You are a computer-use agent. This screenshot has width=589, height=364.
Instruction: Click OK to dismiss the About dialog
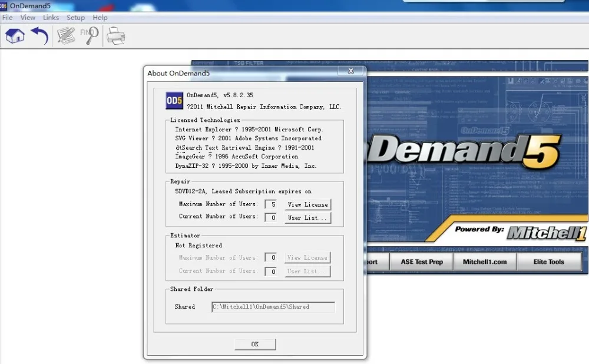pos(255,344)
